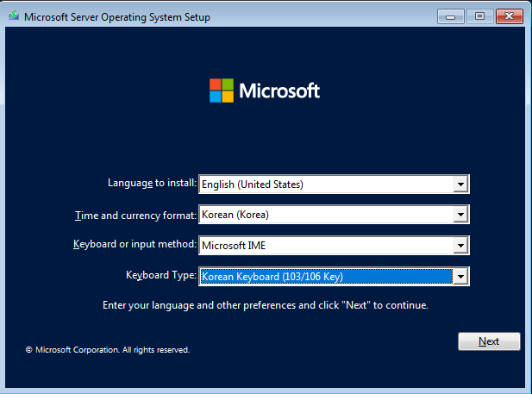Select the English (United States) language field
Screen dimensions: 532x394
coord(334,184)
